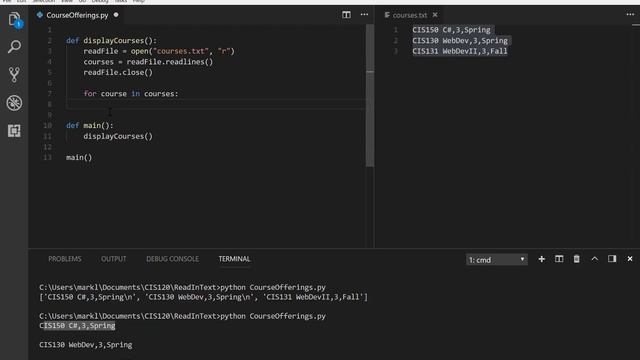Switch to the CourseOfferings.py tab
This screenshot has width=640, height=360.
77,15
